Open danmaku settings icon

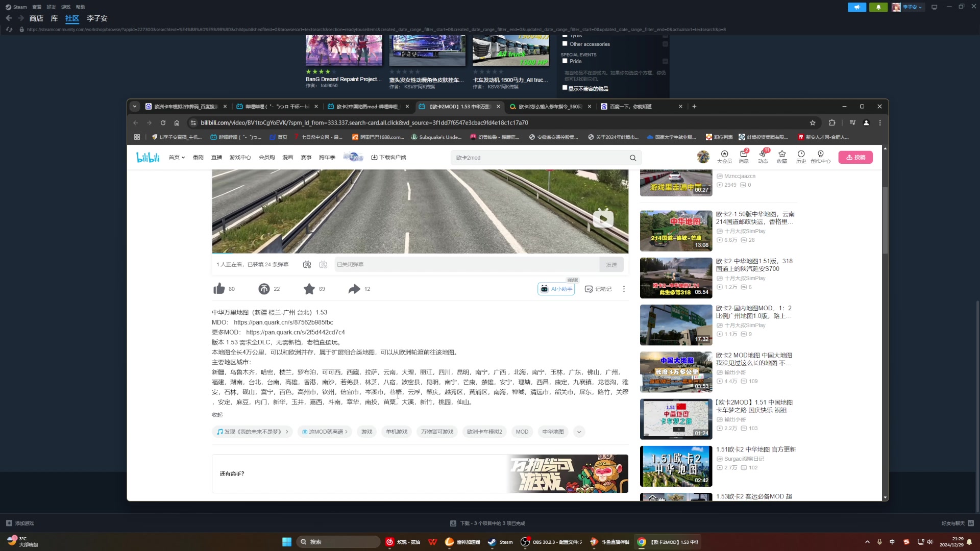[323, 264]
